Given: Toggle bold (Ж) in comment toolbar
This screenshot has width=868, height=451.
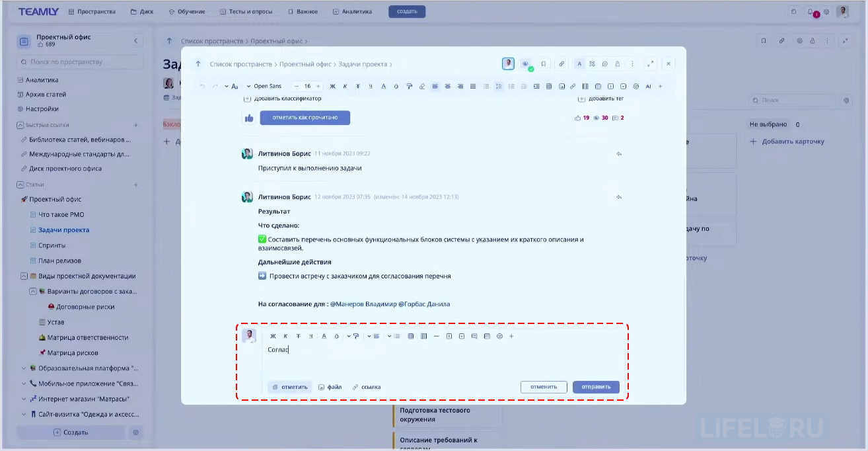Looking at the screenshot, I should pos(273,336).
